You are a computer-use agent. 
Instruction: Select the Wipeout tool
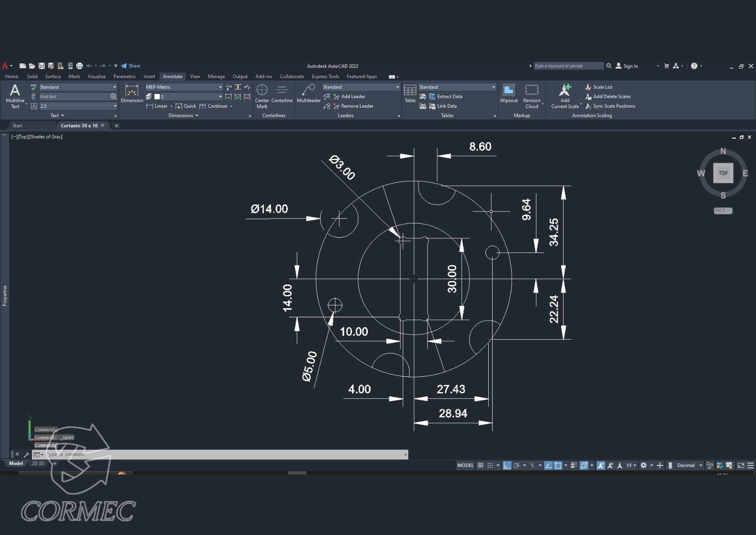point(508,93)
